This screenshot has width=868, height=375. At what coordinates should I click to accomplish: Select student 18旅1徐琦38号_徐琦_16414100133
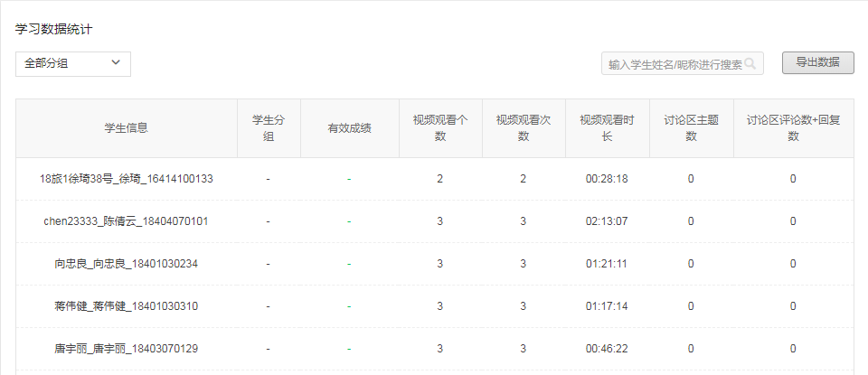pyautogui.click(x=126, y=179)
